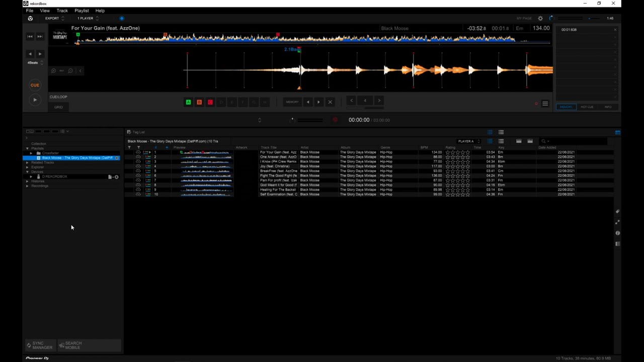This screenshot has height=362, width=644.
Task: Zoom in on the waveform
Action: click(x=53, y=71)
